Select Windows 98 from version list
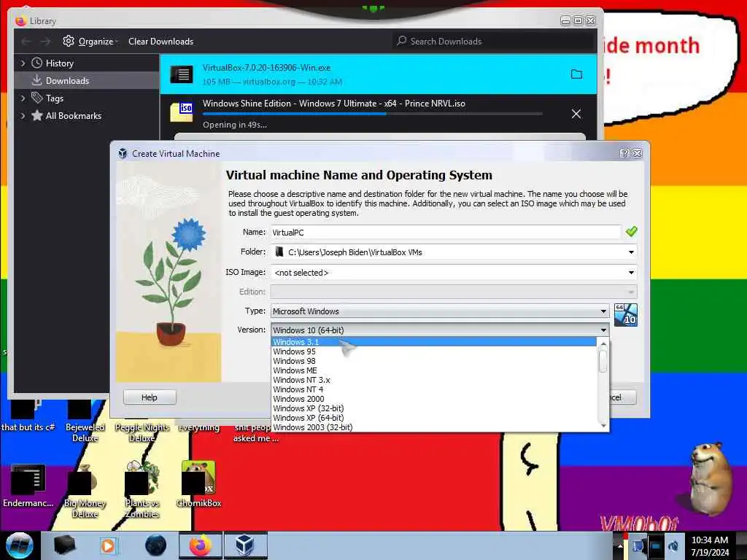The image size is (747, 560). pyautogui.click(x=433, y=361)
